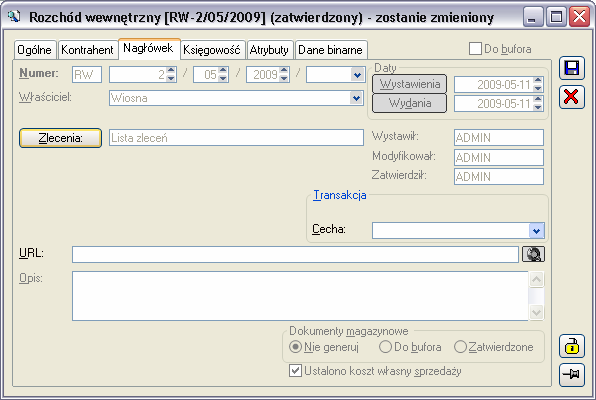Open the Kontrahent tab
The width and height of the screenshot is (596, 400).
[x=87, y=50]
